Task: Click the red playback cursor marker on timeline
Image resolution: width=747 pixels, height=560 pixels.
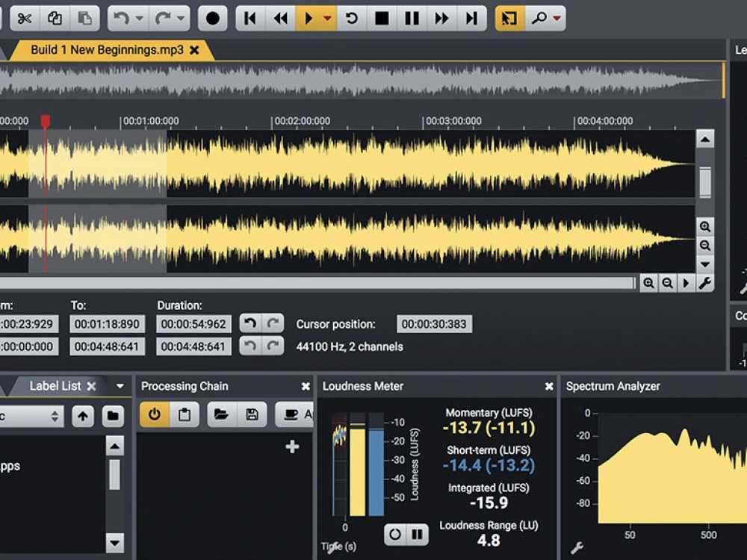Action: [46, 121]
